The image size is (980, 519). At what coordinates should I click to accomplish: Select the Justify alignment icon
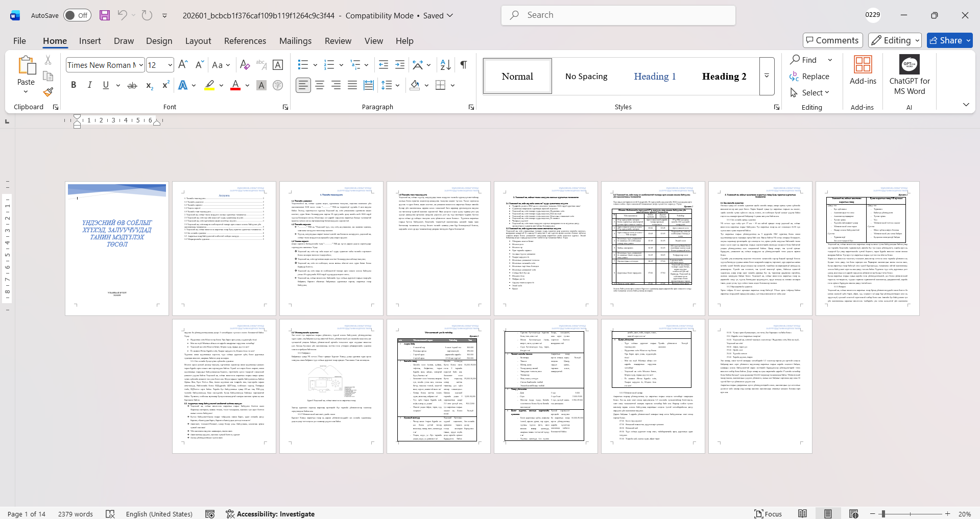(352, 85)
